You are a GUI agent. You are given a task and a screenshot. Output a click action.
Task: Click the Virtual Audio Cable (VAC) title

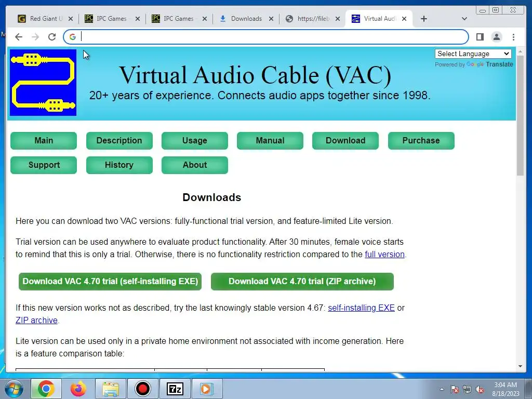pyautogui.click(x=255, y=75)
